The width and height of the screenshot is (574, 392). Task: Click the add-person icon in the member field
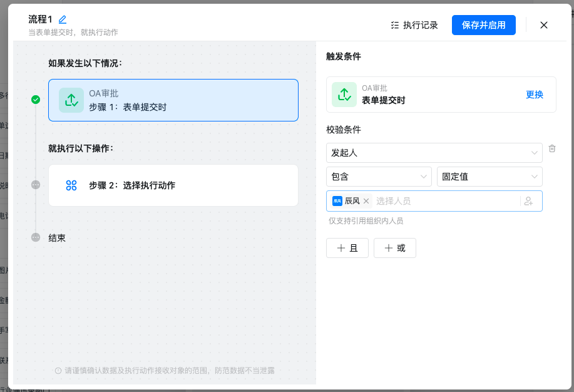[528, 201]
